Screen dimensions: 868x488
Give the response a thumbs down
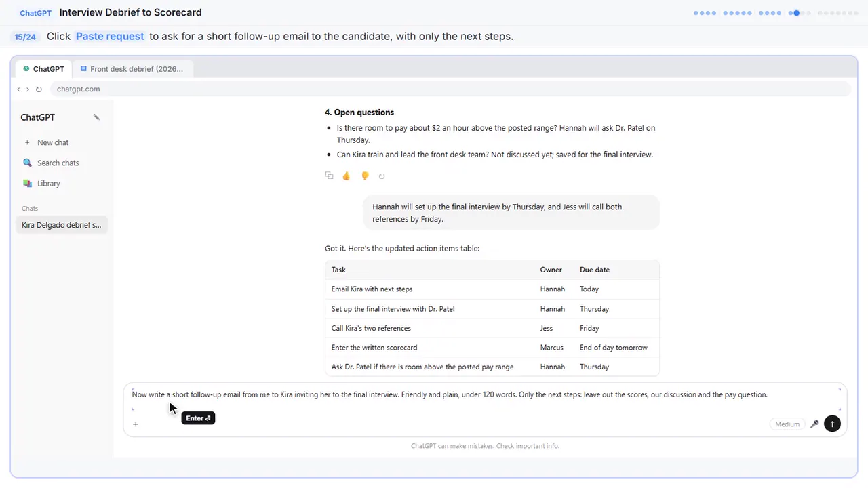364,176
